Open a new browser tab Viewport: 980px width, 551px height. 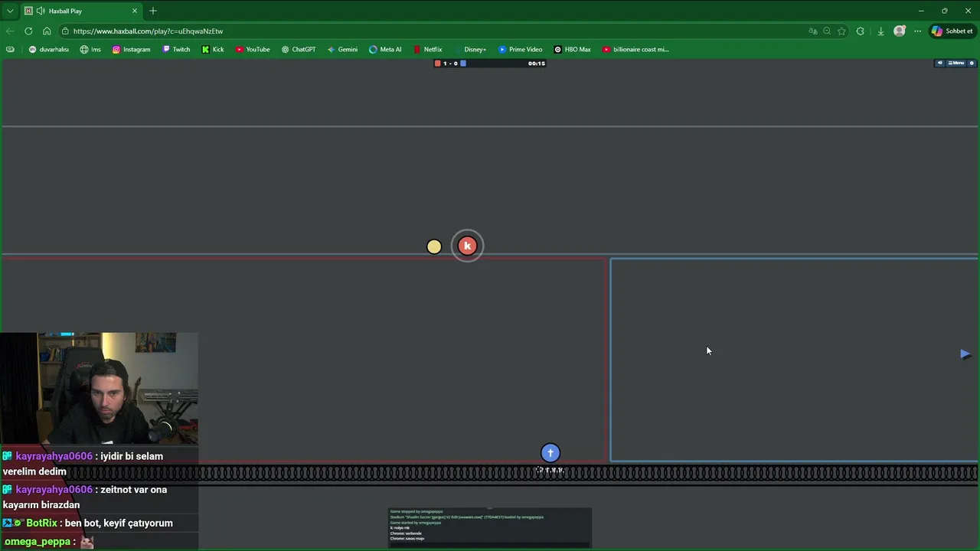(x=153, y=11)
